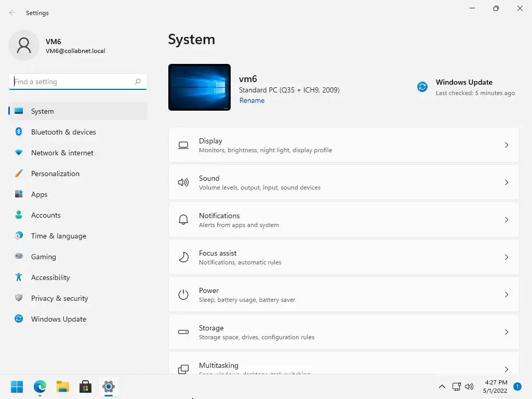
Task: Open the Windows Start menu
Action: (17, 387)
